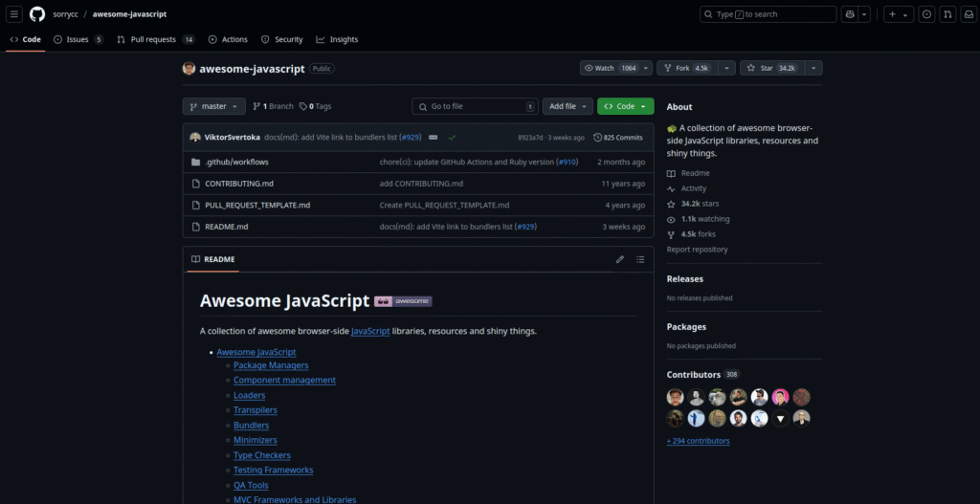Image resolution: width=980 pixels, height=504 pixels.
Task: Open awesome-javascript breadcrumb link
Action: 129,14
